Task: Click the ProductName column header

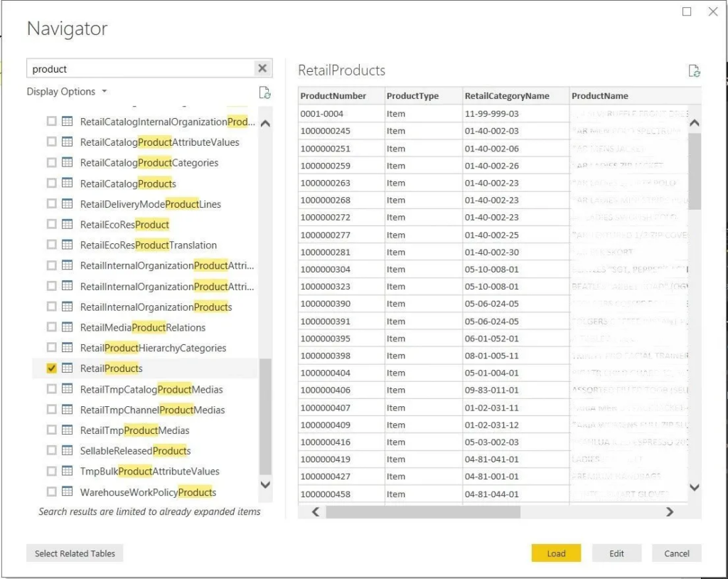Action: (635, 96)
